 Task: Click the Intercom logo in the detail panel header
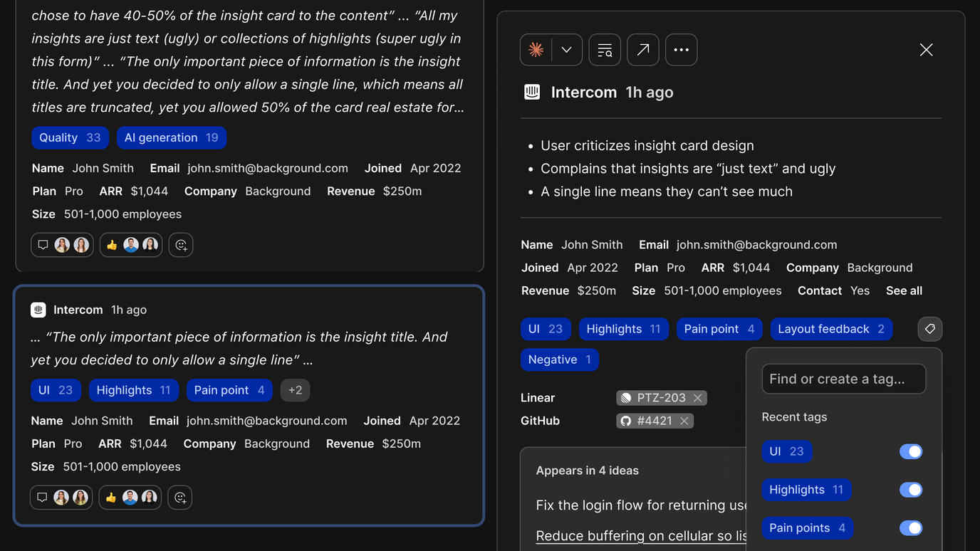coord(532,92)
